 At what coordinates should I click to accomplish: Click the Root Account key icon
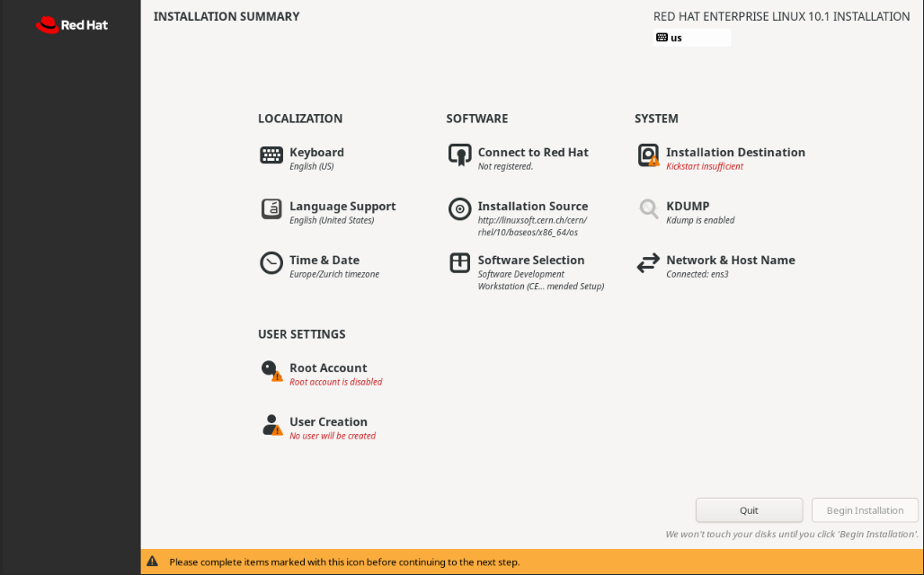[x=271, y=370]
